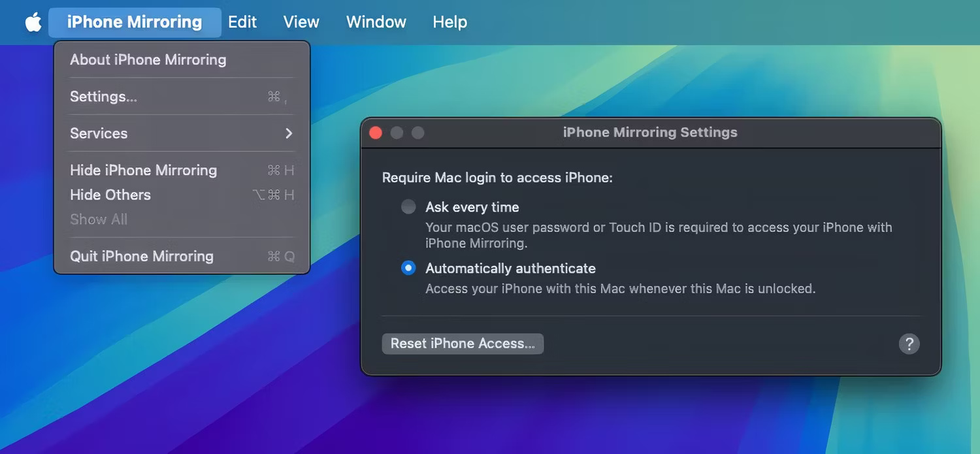Screen dimensions: 980x454
Task: Click the Automatically authenticate radio dot
Action: tap(408, 267)
